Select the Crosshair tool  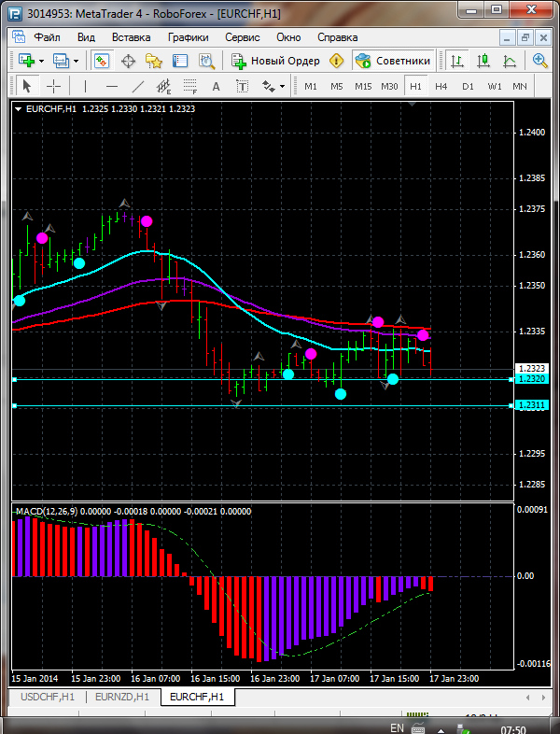pyautogui.click(x=54, y=86)
